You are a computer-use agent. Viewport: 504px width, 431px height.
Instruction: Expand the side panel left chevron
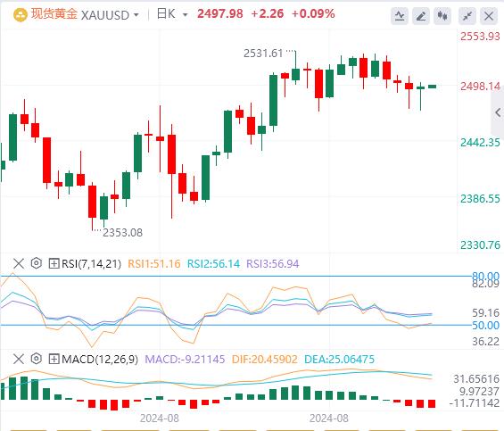point(498,112)
